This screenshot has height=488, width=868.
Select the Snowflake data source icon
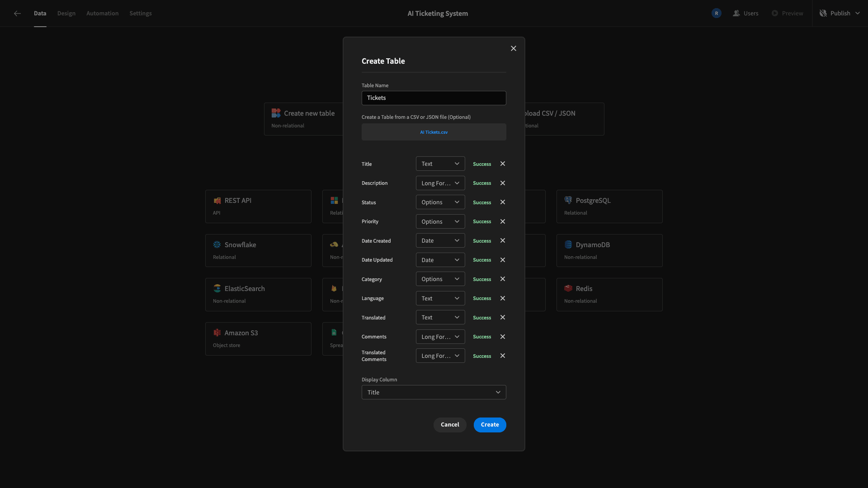(217, 244)
